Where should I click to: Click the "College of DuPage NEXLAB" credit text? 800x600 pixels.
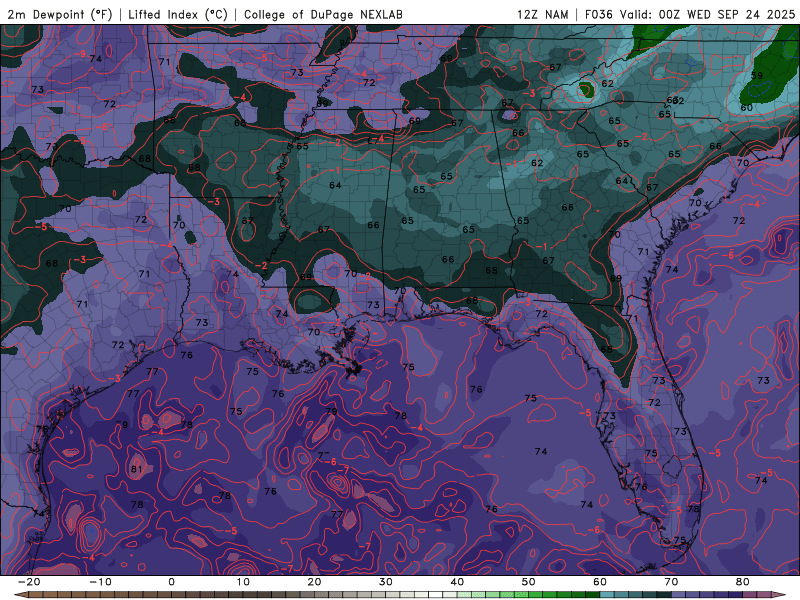tap(323, 14)
